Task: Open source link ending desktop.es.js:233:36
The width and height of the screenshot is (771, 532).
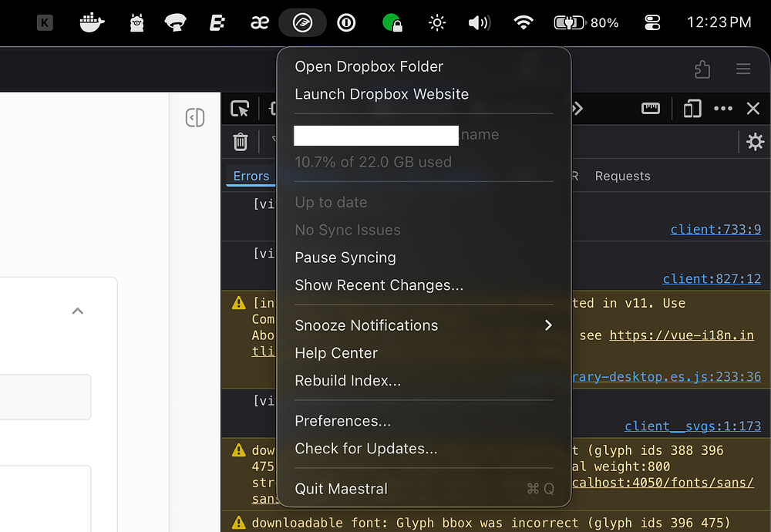Action: [666, 376]
